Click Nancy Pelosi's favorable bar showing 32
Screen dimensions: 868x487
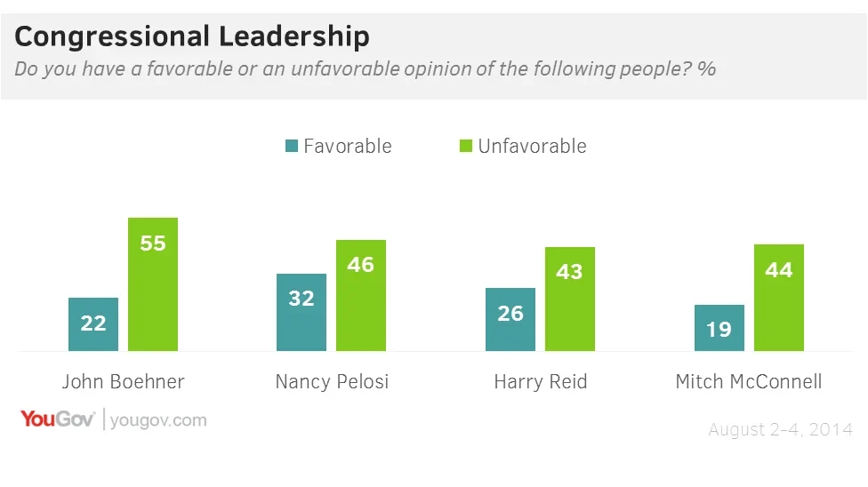tap(301, 312)
